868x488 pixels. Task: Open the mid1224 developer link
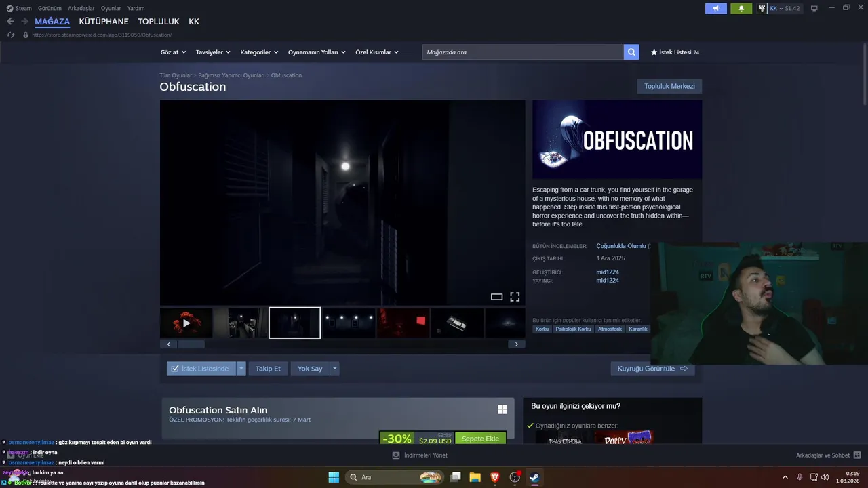(608, 272)
